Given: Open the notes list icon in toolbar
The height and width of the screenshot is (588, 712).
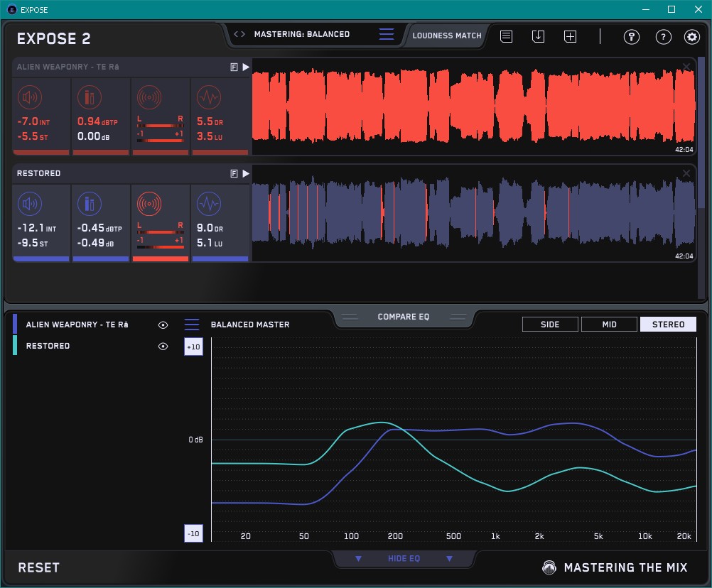Looking at the screenshot, I should tap(506, 36).
